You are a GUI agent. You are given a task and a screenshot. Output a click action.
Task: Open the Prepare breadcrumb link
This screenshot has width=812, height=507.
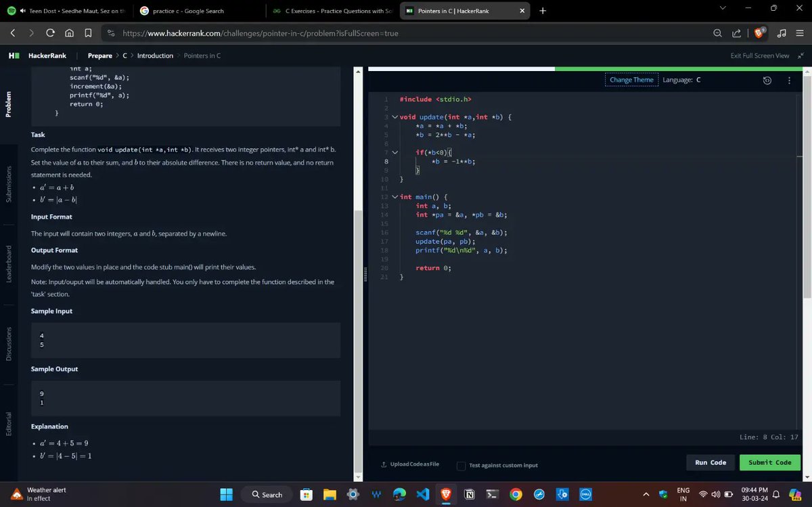click(100, 56)
